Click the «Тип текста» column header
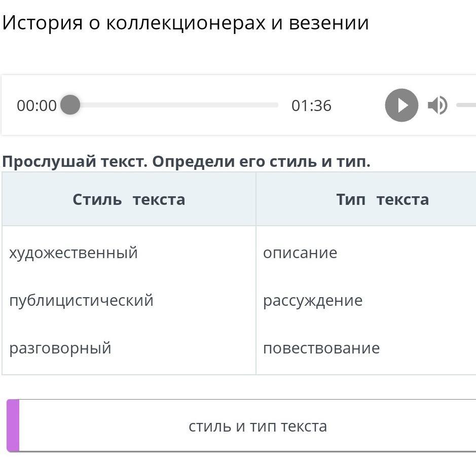476x463 pixels. pyautogui.click(x=382, y=199)
